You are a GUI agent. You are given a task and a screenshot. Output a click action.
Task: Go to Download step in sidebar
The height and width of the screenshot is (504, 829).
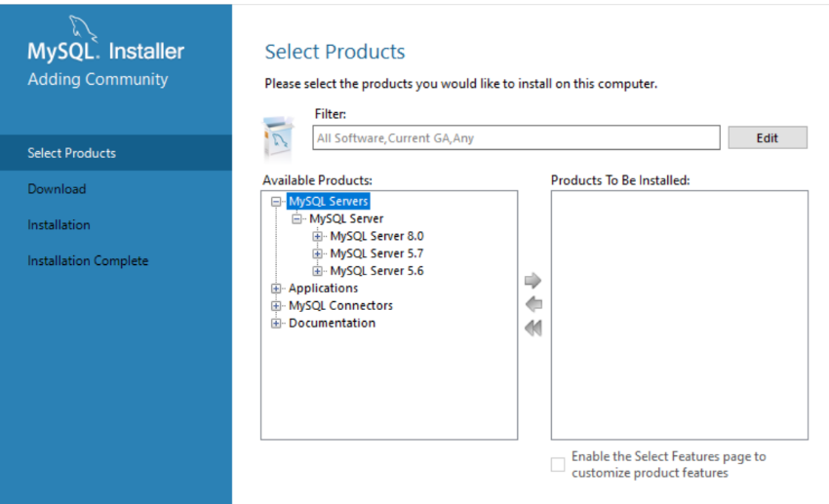(57, 188)
